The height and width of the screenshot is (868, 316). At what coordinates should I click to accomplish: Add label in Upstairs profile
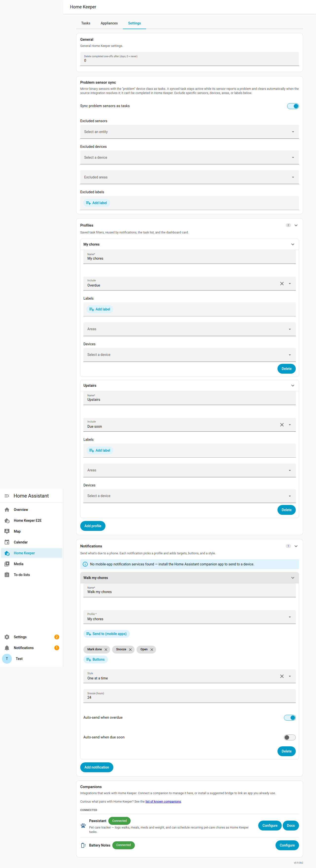coord(100,450)
